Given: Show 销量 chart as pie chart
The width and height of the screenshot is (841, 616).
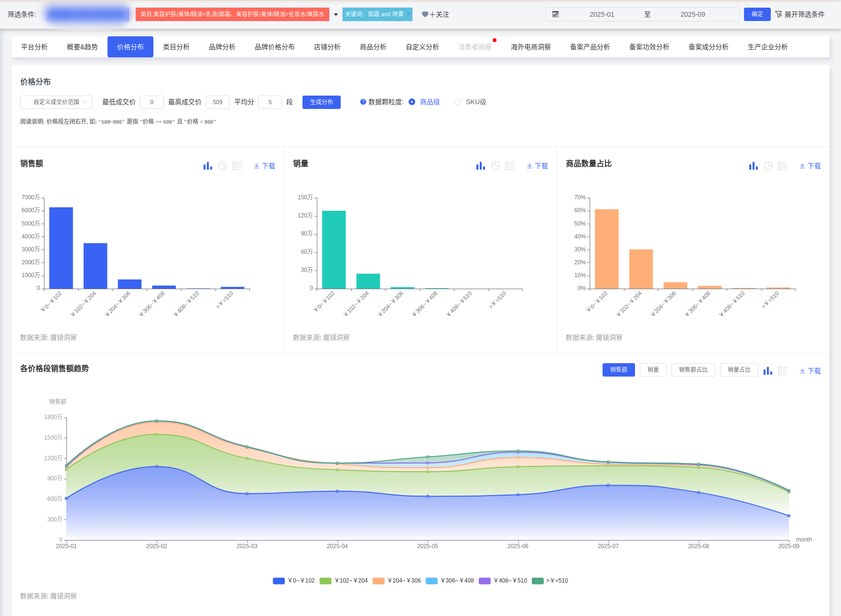Looking at the screenshot, I should [496, 166].
